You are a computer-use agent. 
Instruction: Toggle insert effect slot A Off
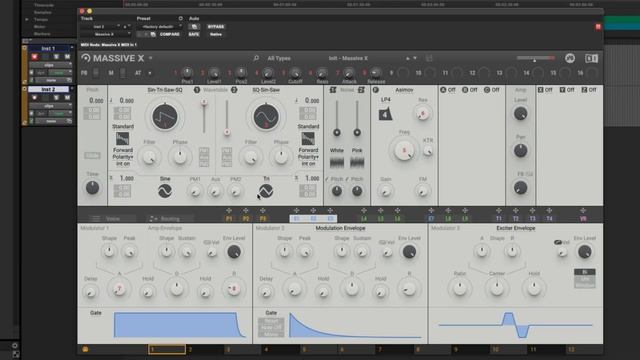[448, 89]
